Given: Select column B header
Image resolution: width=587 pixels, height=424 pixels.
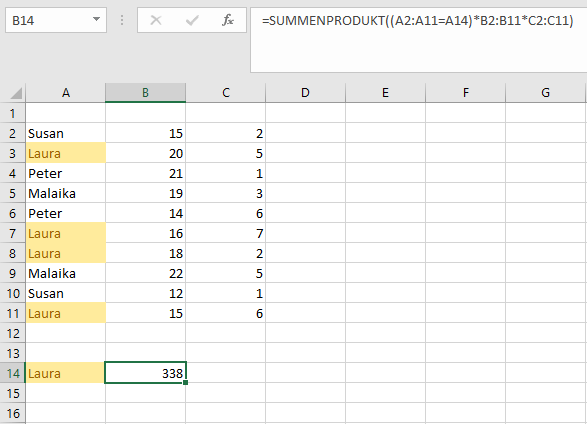Looking at the screenshot, I should pyautogui.click(x=145, y=92).
